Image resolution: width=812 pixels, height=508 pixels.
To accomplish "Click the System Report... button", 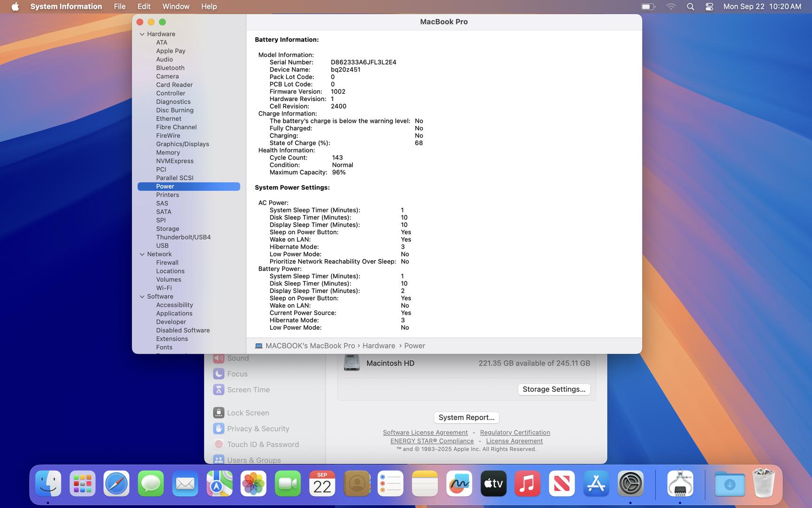I will click(467, 417).
